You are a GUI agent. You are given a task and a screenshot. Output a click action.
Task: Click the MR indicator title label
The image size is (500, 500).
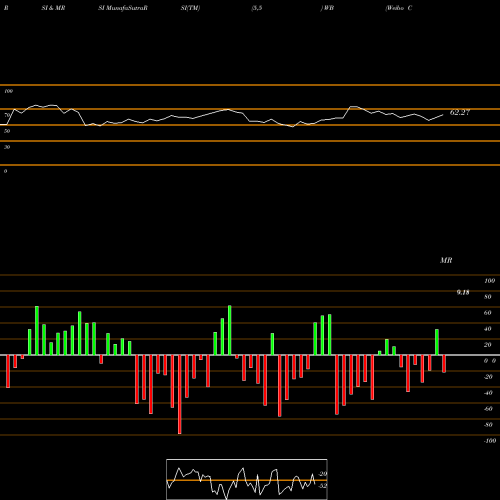[x=446, y=260]
